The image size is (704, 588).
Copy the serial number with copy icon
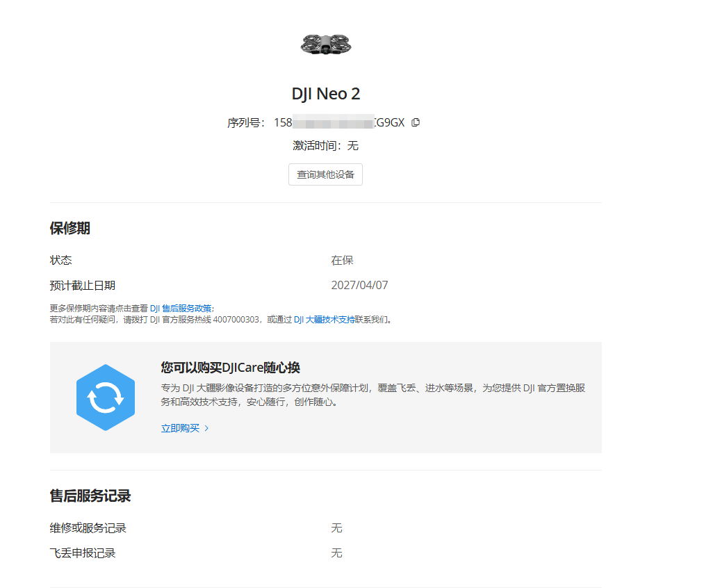416,122
